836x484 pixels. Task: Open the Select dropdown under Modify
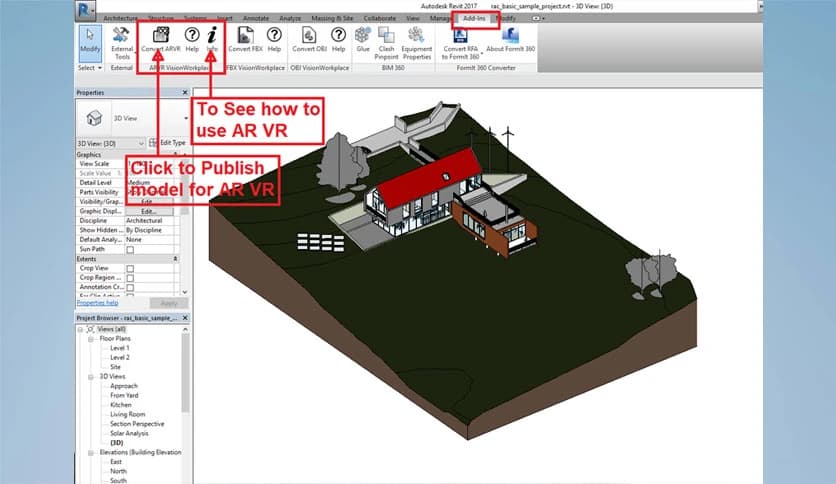90,68
